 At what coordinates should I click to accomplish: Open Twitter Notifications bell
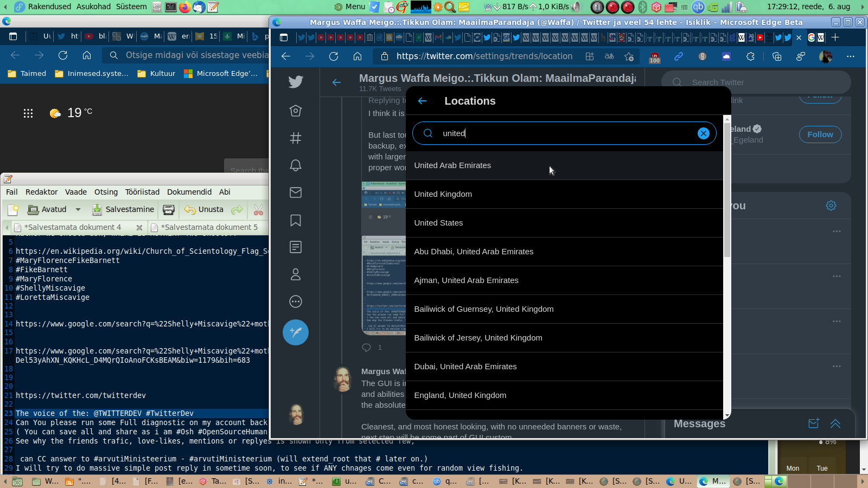click(x=296, y=165)
